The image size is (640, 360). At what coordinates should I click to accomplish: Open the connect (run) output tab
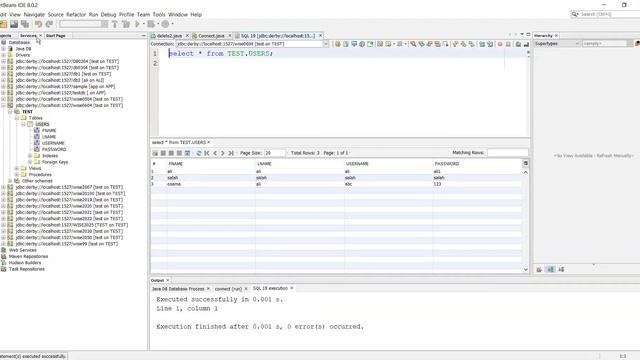pyautogui.click(x=228, y=289)
